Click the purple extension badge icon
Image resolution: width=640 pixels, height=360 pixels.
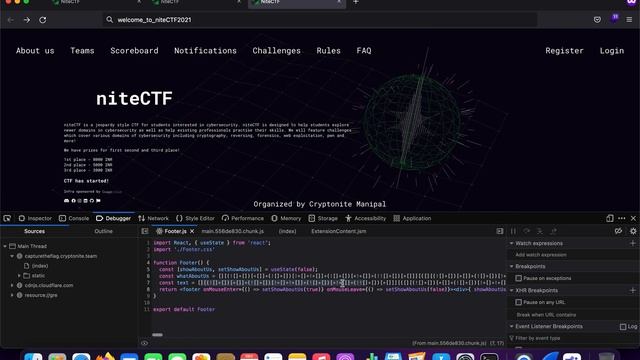click(614, 19)
